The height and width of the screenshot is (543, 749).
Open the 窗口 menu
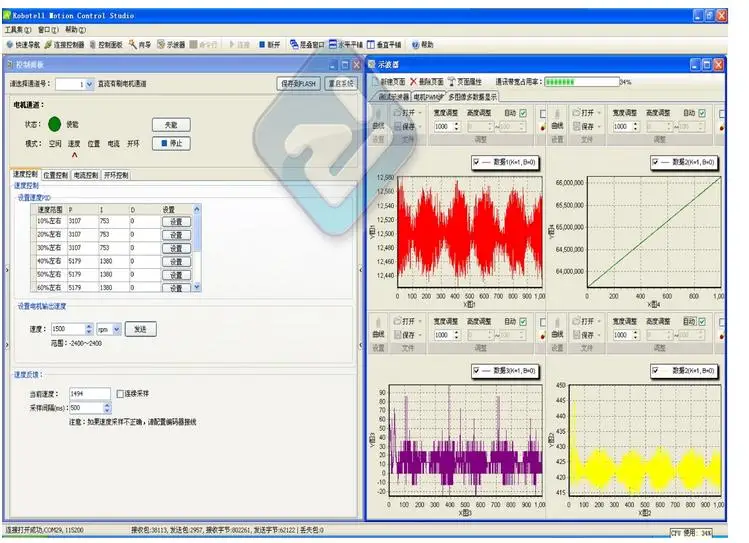(x=48, y=30)
